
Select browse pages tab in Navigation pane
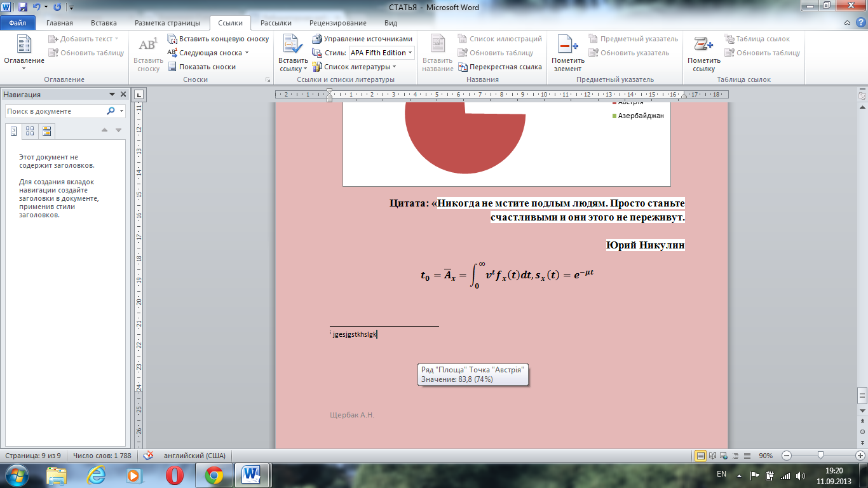pos(30,131)
